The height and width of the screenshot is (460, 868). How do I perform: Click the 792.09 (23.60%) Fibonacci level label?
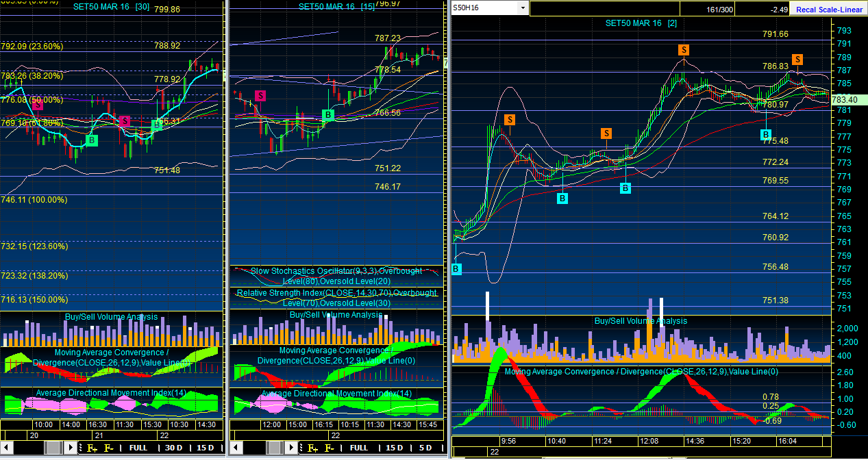click(32, 47)
